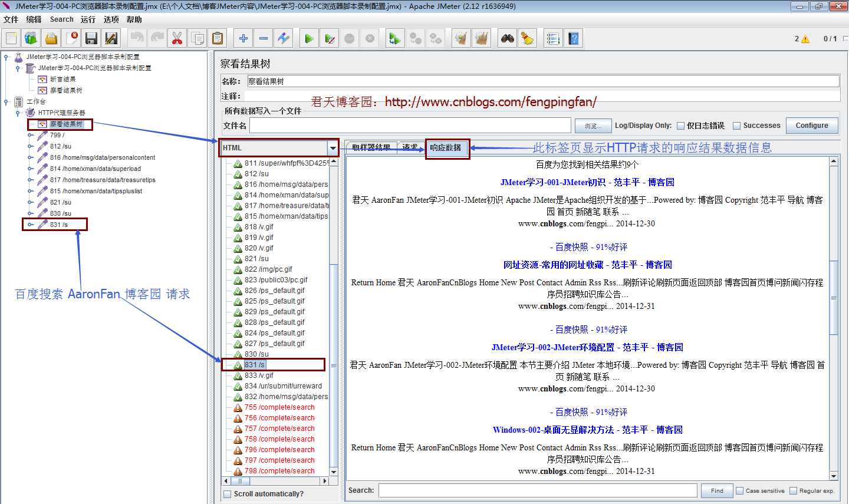The width and height of the screenshot is (849, 504).
Task: Click the Copy toolbar icon
Action: click(x=198, y=39)
